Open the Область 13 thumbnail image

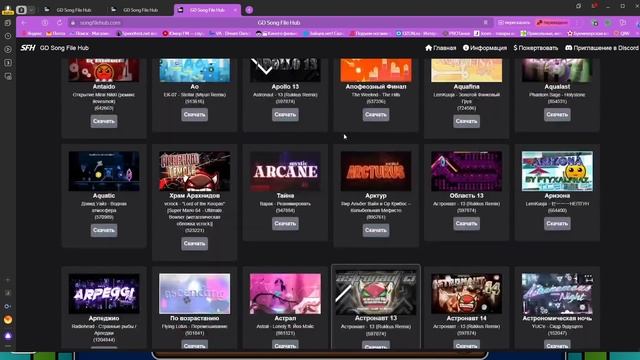coord(466,171)
